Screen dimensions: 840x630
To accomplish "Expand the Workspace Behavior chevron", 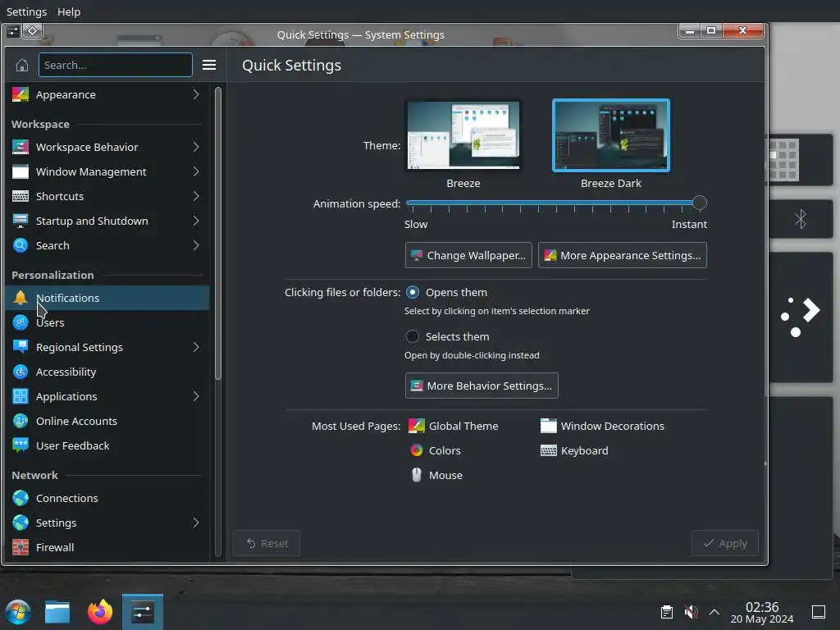I will pos(196,148).
